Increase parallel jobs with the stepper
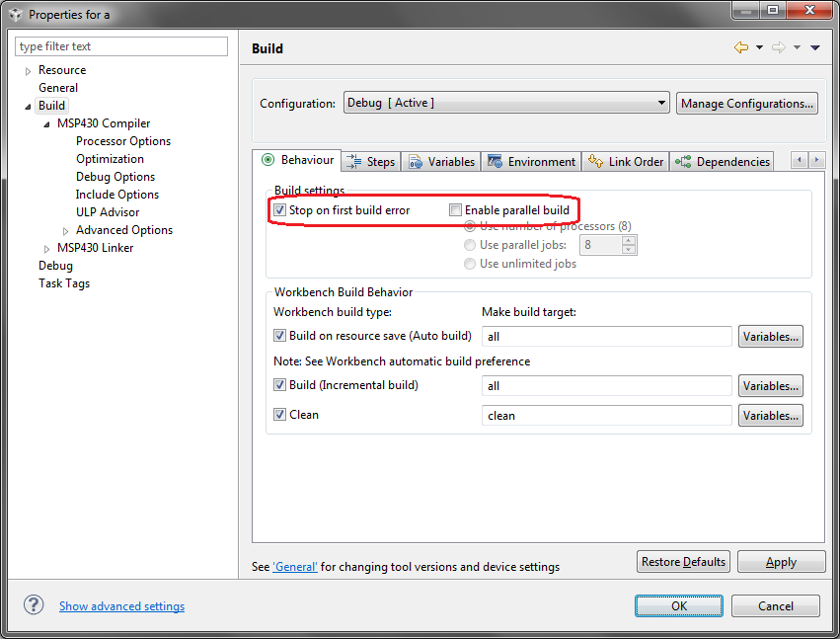The image size is (840, 639). coord(629,240)
